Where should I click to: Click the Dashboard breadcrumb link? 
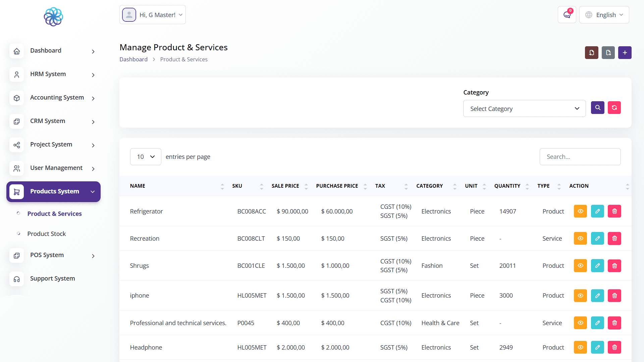[133, 59]
